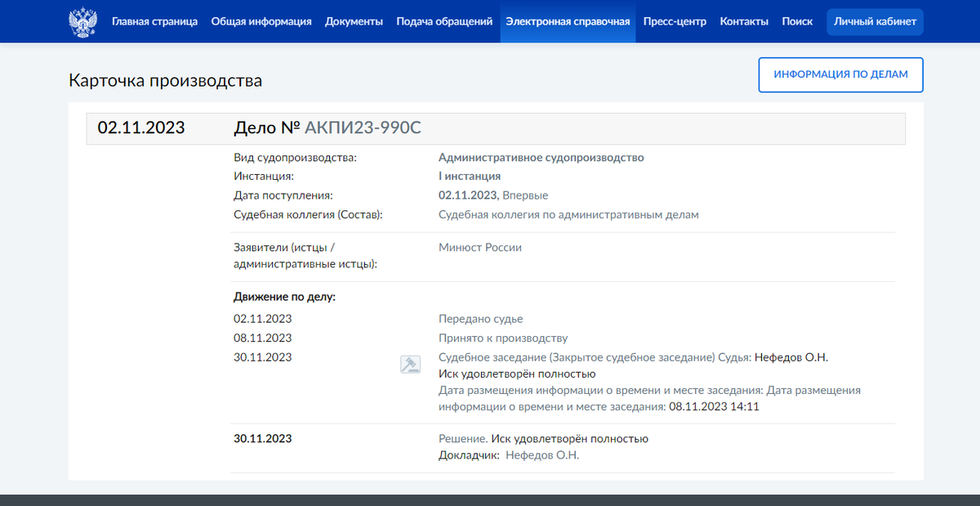This screenshot has height=506, width=980.
Task: Click Судебное заседание (Закрытое судебное заседание) text
Action: (577, 357)
